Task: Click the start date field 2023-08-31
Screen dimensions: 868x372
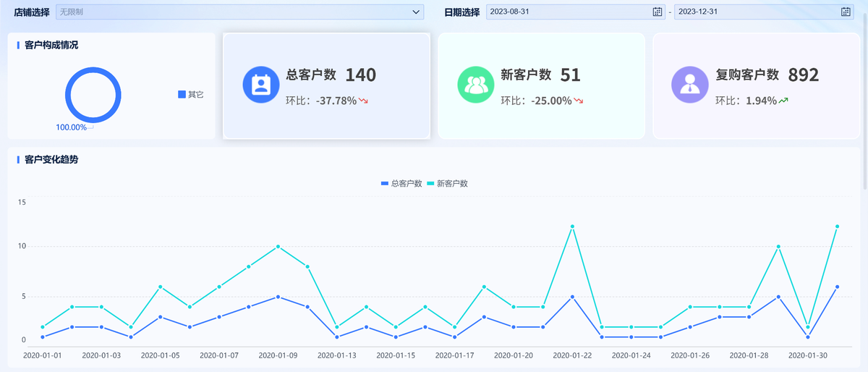Action: (575, 12)
